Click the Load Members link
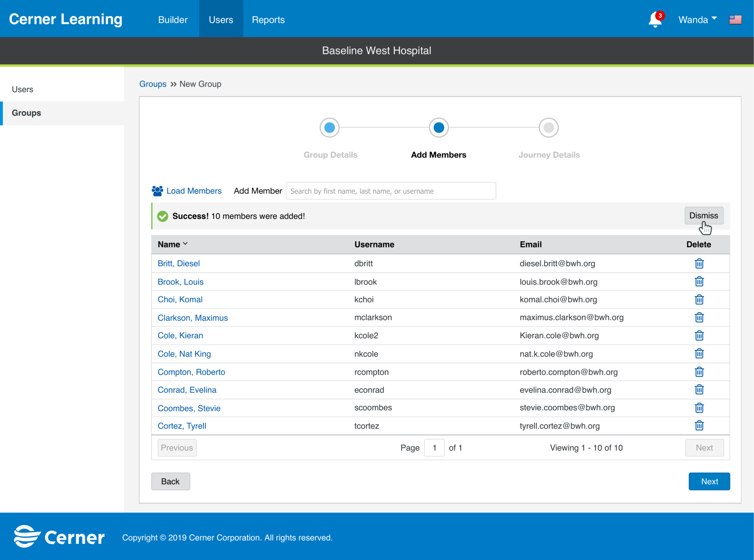 (x=194, y=191)
